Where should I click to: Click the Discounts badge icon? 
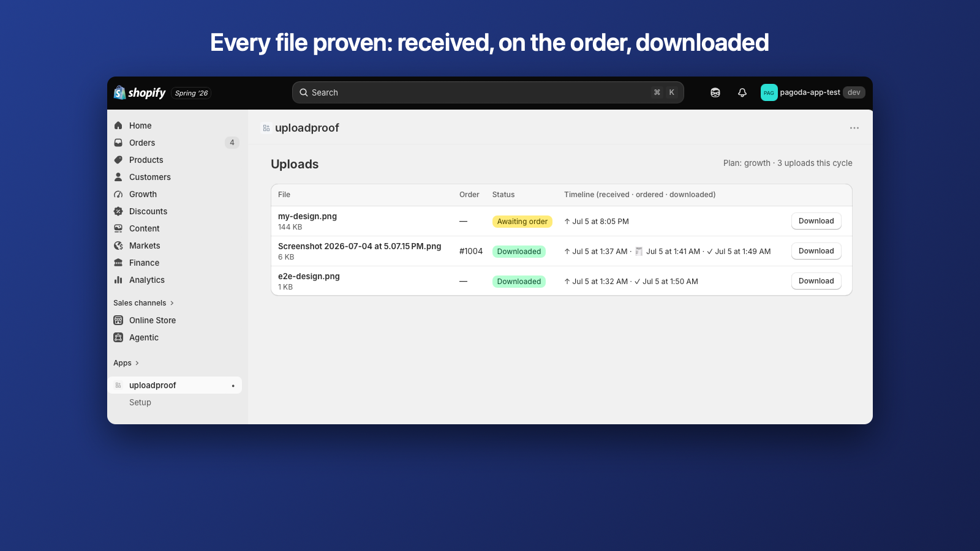[118, 211]
